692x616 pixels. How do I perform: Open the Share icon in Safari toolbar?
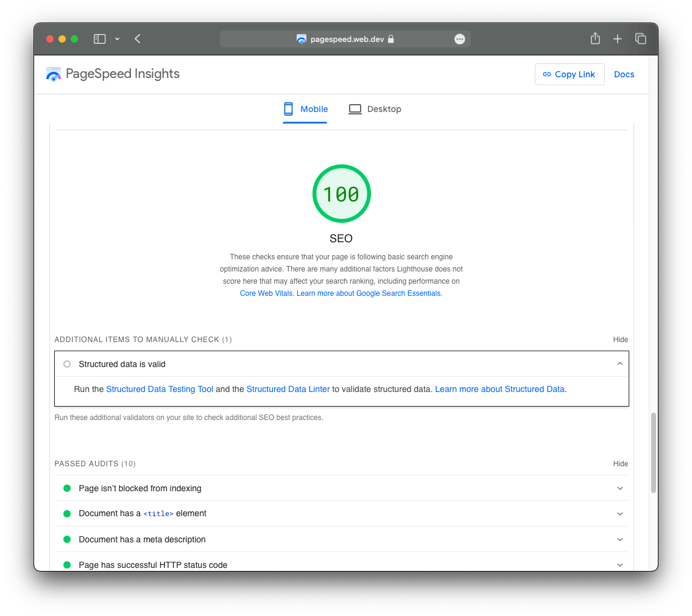pyautogui.click(x=595, y=39)
